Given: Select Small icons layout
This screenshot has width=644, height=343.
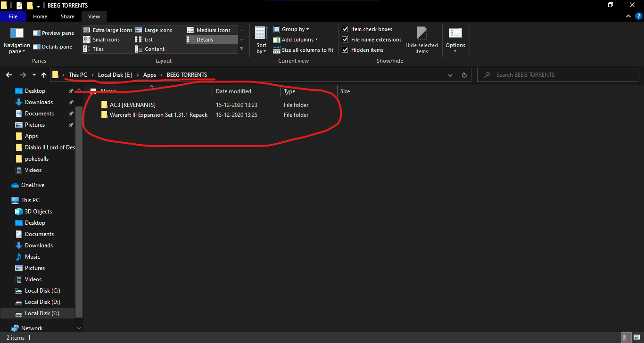Looking at the screenshot, I should pos(101,40).
